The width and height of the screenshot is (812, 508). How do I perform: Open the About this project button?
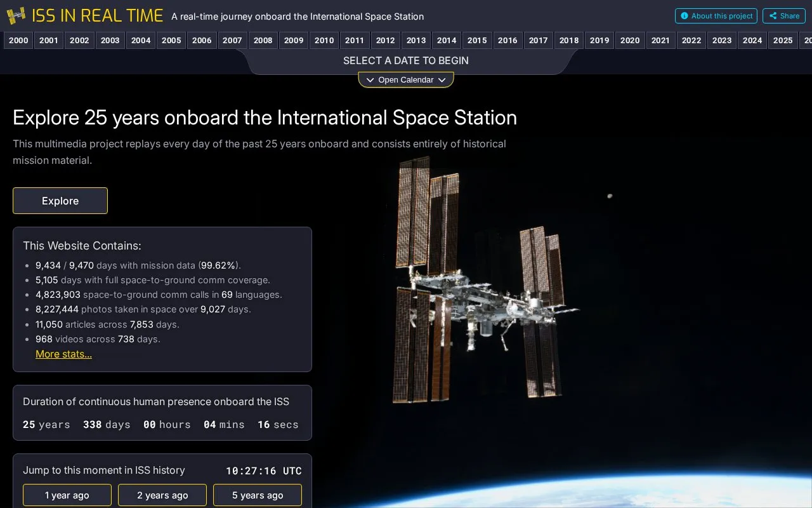(716, 16)
